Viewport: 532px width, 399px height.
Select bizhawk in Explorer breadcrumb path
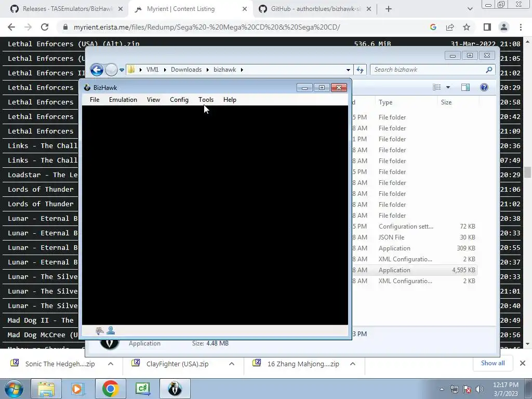(x=224, y=70)
